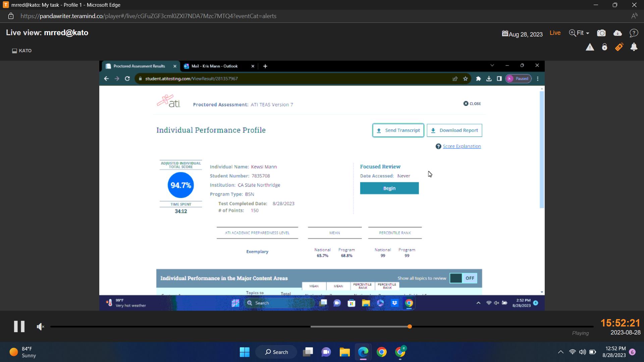Click the calendar date icon
This screenshot has width=644, height=362.
pos(505,34)
